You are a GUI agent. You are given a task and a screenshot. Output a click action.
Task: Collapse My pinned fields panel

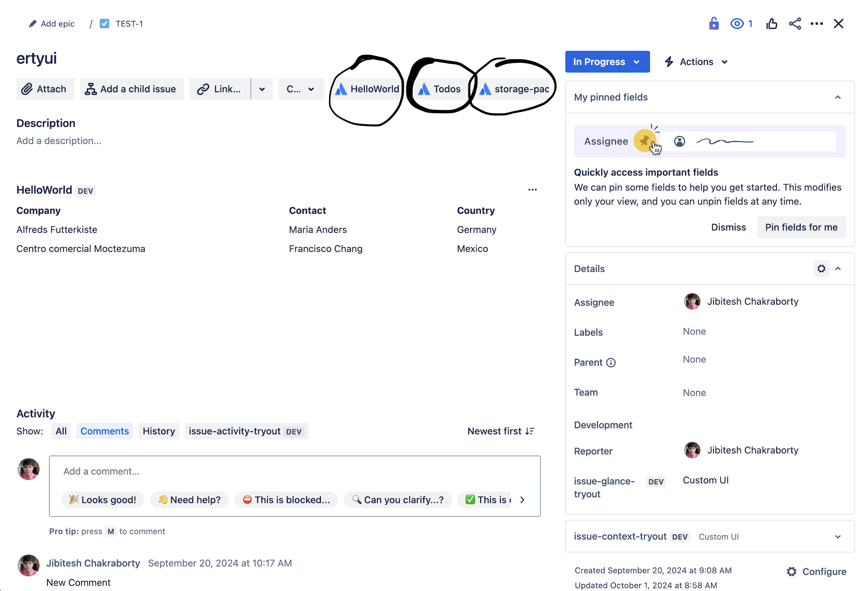(x=838, y=97)
